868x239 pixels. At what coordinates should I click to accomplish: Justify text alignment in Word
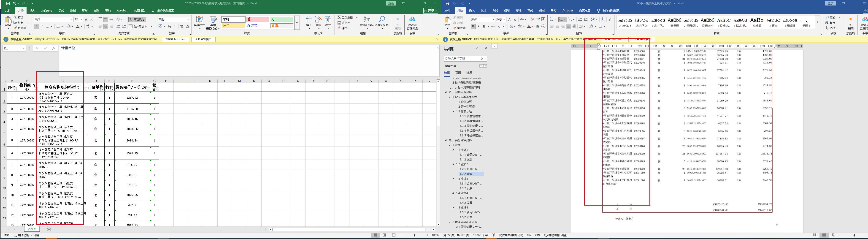click(568, 26)
